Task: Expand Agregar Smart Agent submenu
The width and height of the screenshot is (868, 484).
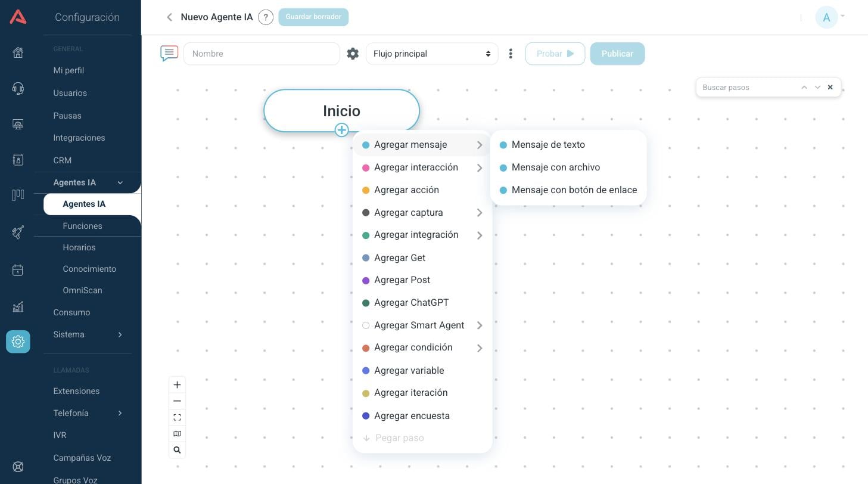Action: point(480,325)
